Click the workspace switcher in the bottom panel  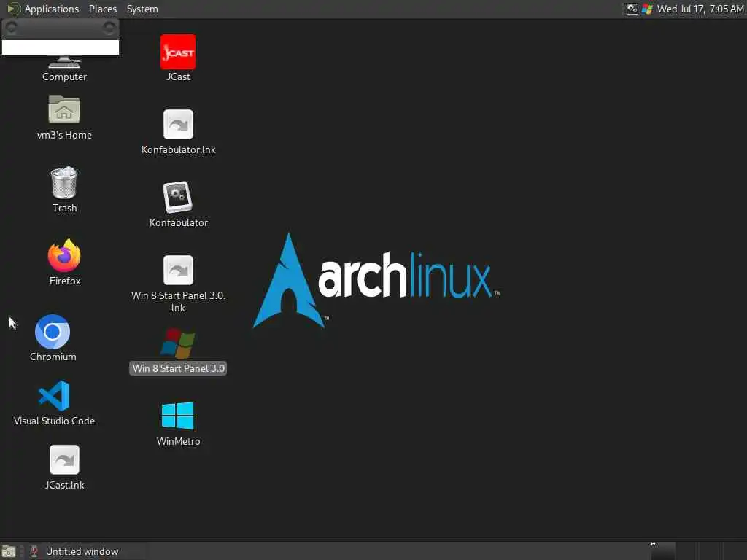coord(698,551)
